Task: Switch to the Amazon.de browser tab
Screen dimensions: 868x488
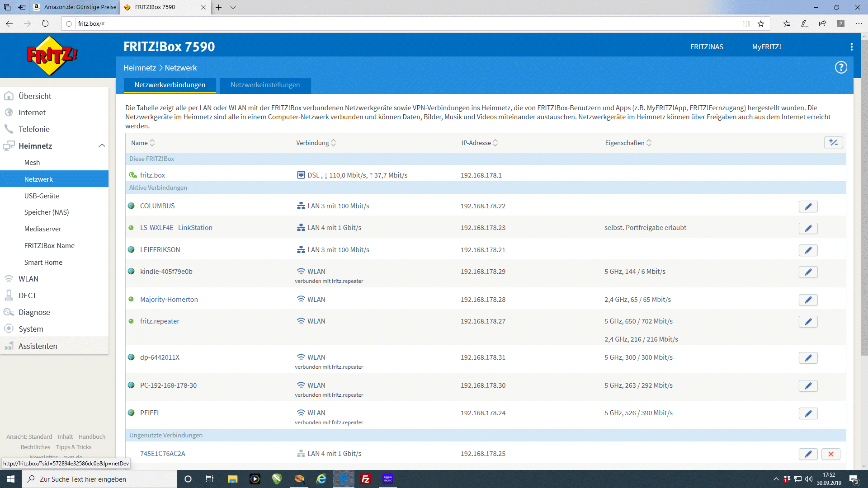Action: [75, 7]
